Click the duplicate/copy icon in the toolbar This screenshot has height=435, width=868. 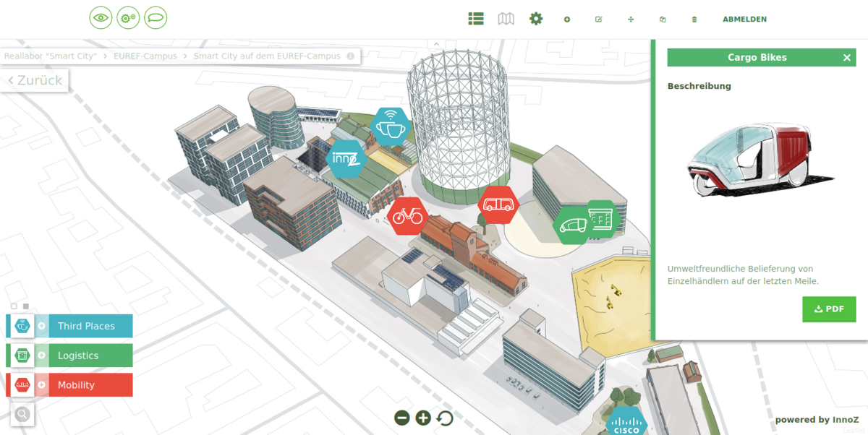click(662, 20)
